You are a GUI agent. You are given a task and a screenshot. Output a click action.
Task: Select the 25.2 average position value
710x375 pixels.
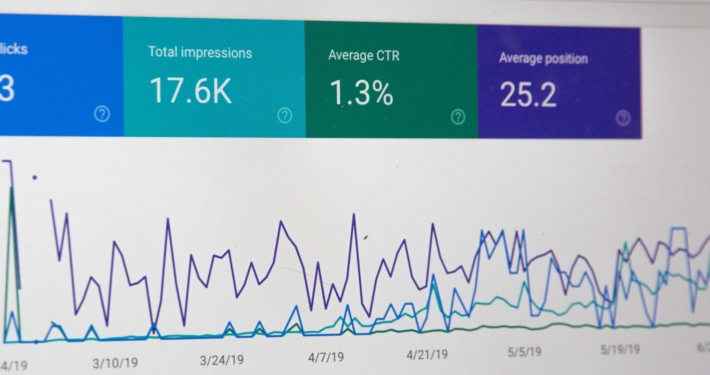click(528, 95)
